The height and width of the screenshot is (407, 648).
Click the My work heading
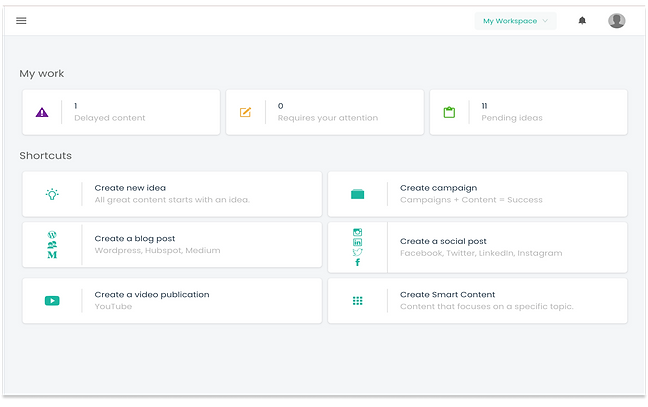[x=42, y=74]
